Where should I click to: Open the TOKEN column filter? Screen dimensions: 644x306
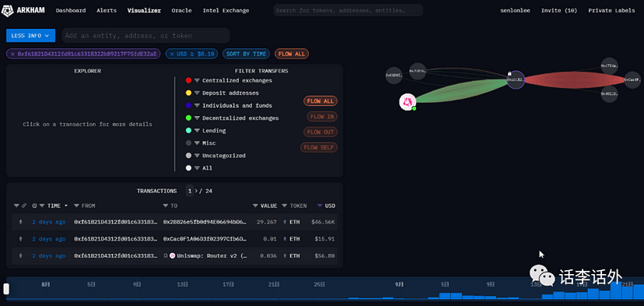[x=285, y=206]
